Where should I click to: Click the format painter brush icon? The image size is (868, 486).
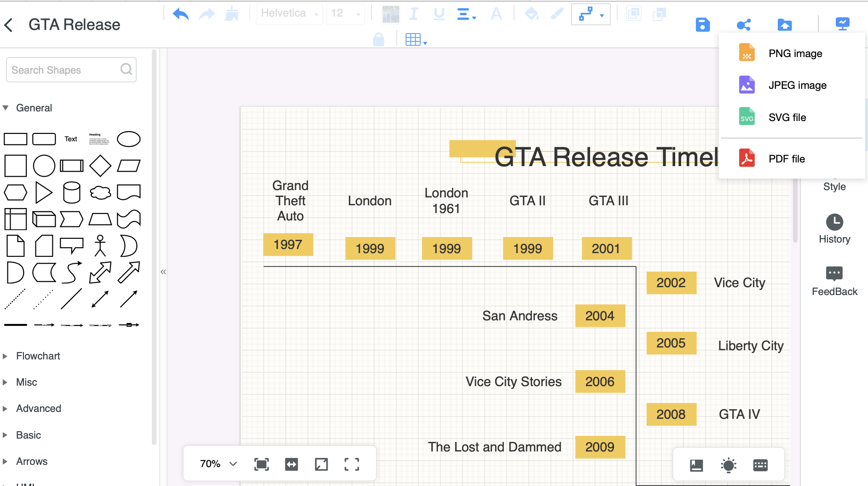pyautogui.click(x=232, y=14)
